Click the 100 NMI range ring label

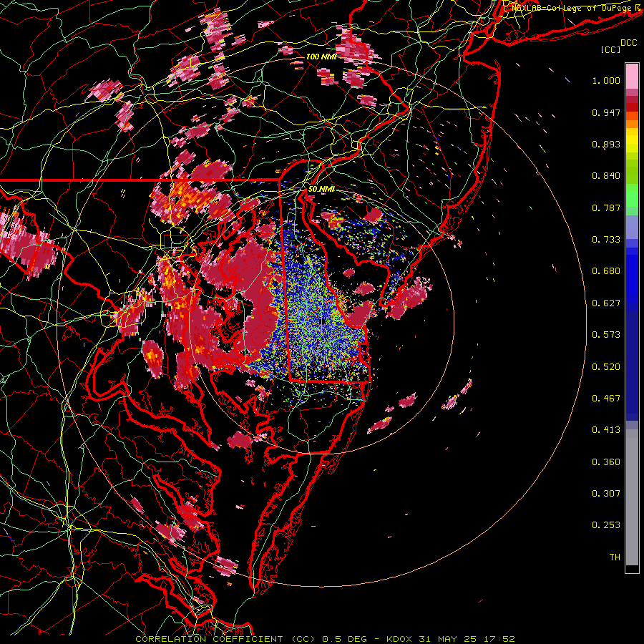[x=321, y=57]
